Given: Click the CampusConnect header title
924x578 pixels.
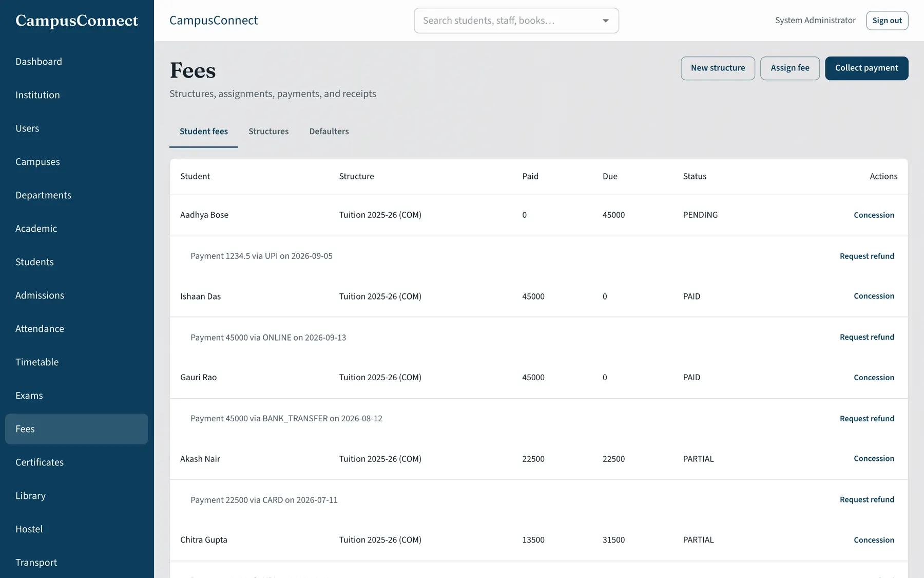Looking at the screenshot, I should pyautogui.click(x=214, y=21).
